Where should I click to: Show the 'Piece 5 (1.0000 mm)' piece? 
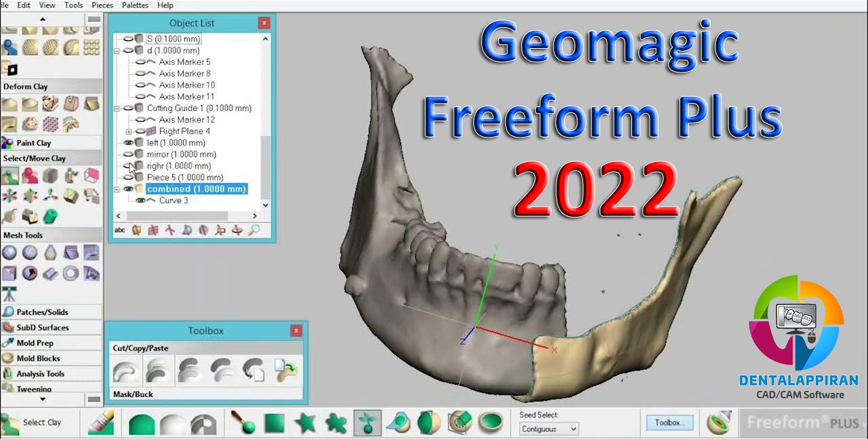(128, 177)
